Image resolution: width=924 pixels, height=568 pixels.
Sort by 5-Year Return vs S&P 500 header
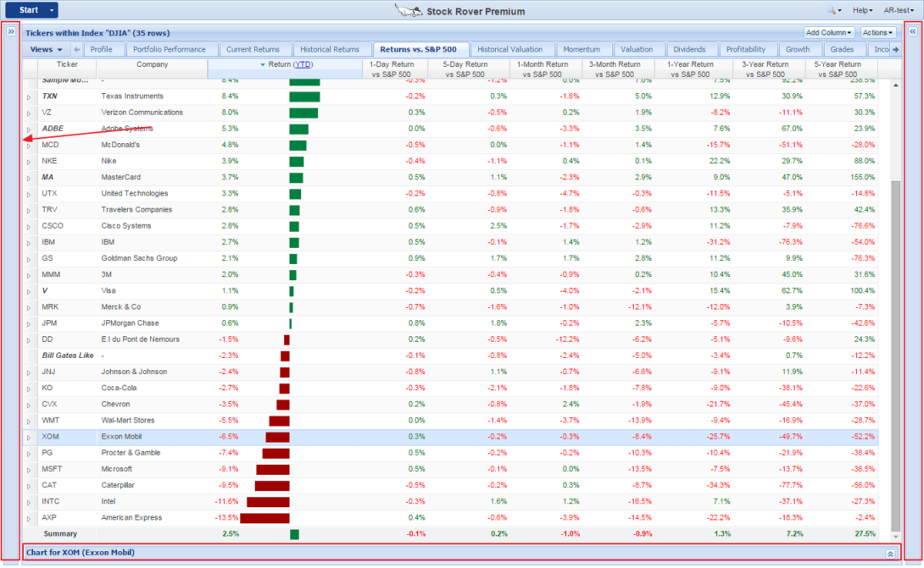coord(841,69)
